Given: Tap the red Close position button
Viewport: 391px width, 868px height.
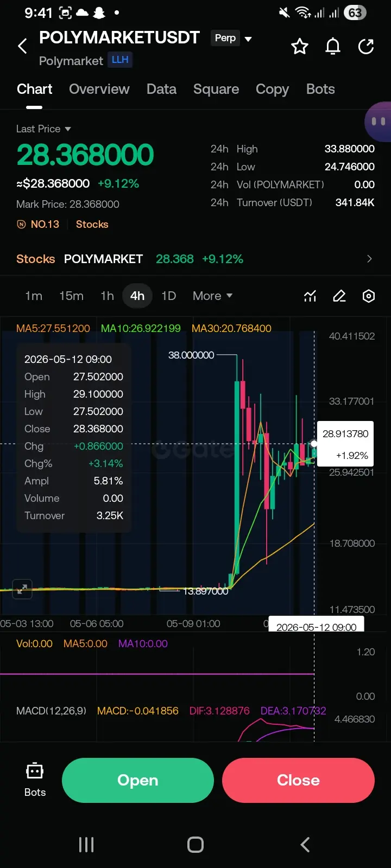Looking at the screenshot, I should (x=298, y=780).
